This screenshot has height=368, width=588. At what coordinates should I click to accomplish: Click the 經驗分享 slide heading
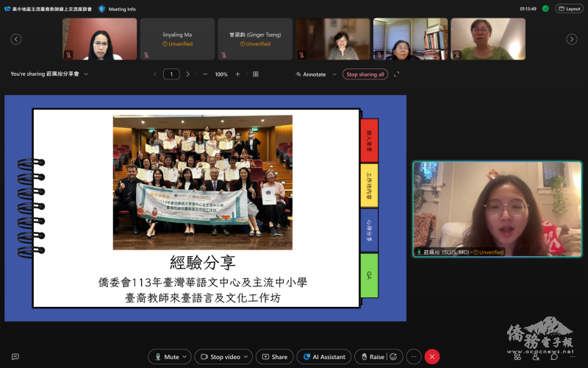203,262
